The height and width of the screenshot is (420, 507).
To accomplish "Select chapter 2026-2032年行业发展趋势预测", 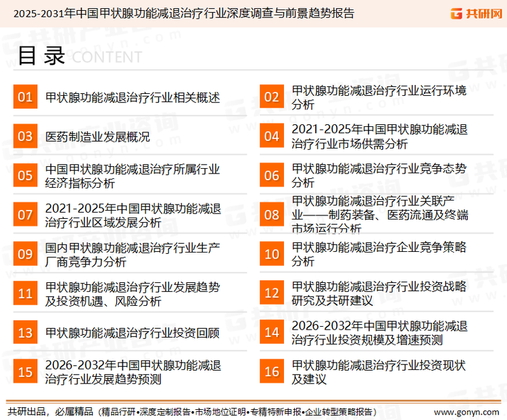I will coord(133,372).
